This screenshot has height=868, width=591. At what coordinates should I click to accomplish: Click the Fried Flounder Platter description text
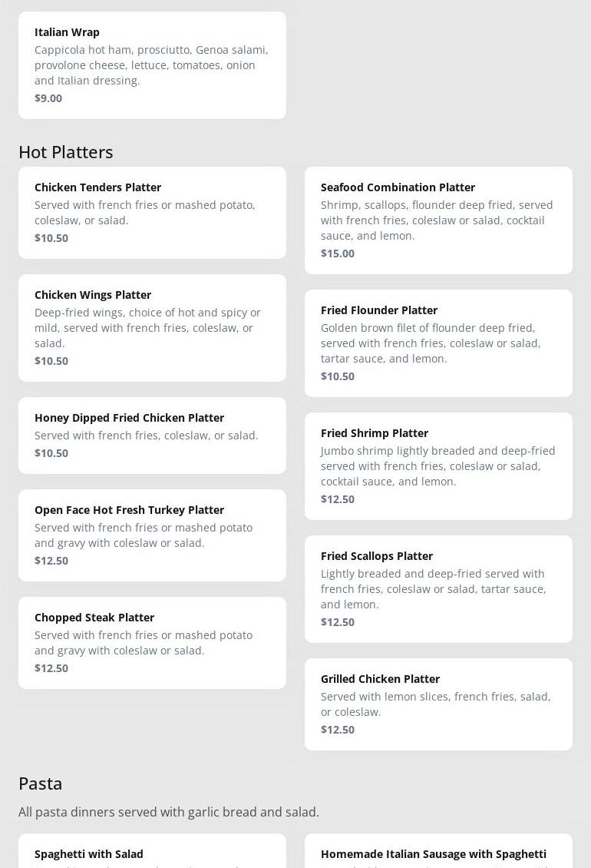[431, 343]
